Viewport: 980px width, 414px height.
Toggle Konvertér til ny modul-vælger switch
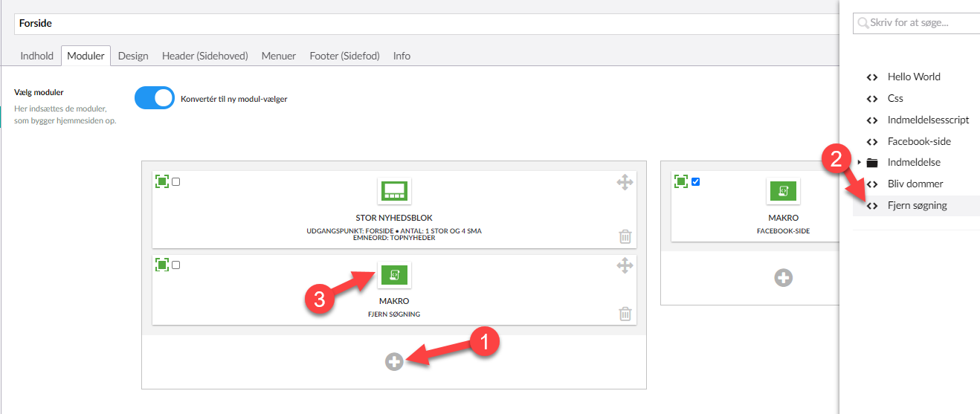[155, 98]
